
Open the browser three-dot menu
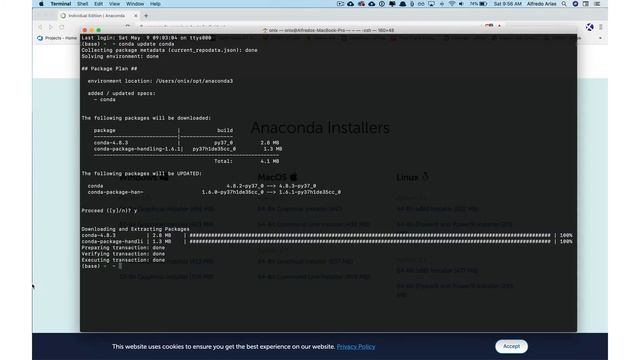click(x=601, y=27)
